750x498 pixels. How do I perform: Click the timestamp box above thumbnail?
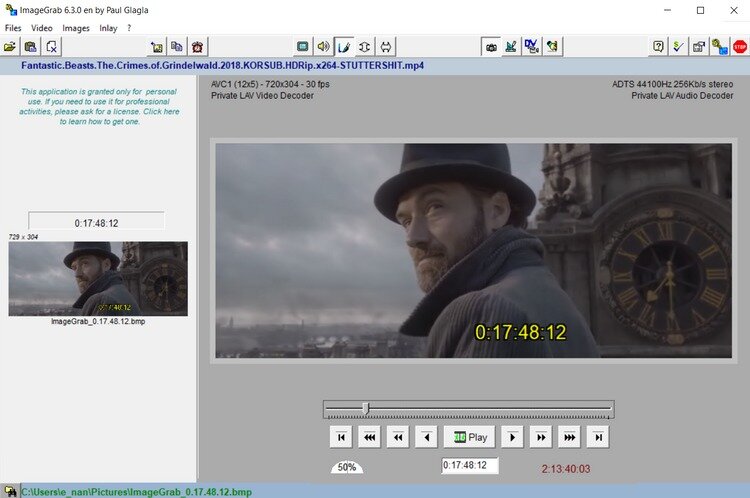point(96,221)
